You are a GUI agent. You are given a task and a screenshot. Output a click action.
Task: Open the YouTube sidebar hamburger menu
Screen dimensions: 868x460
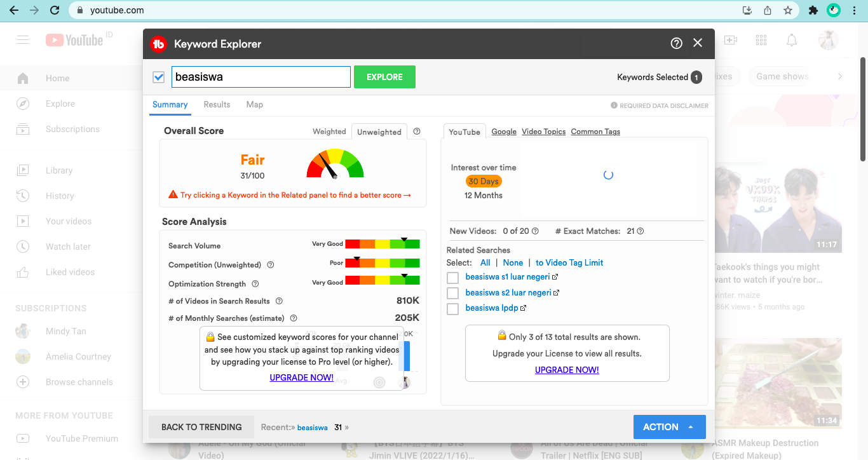point(23,39)
